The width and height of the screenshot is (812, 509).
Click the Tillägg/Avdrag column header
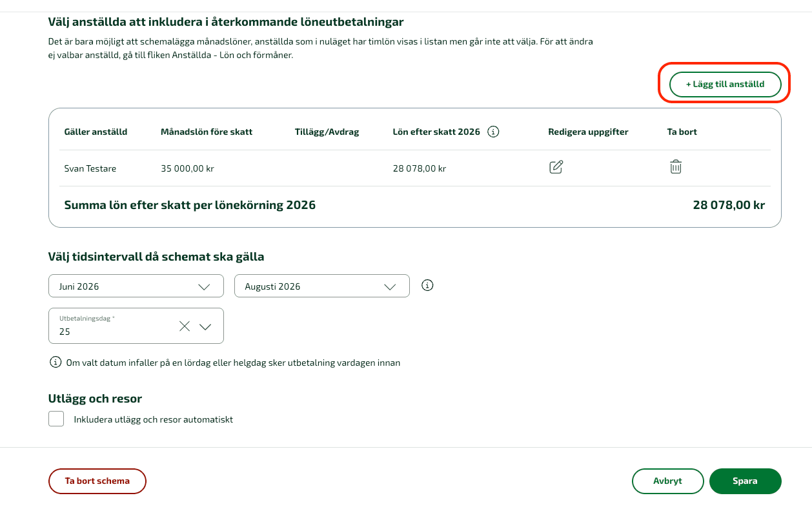pyautogui.click(x=327, y=132)
